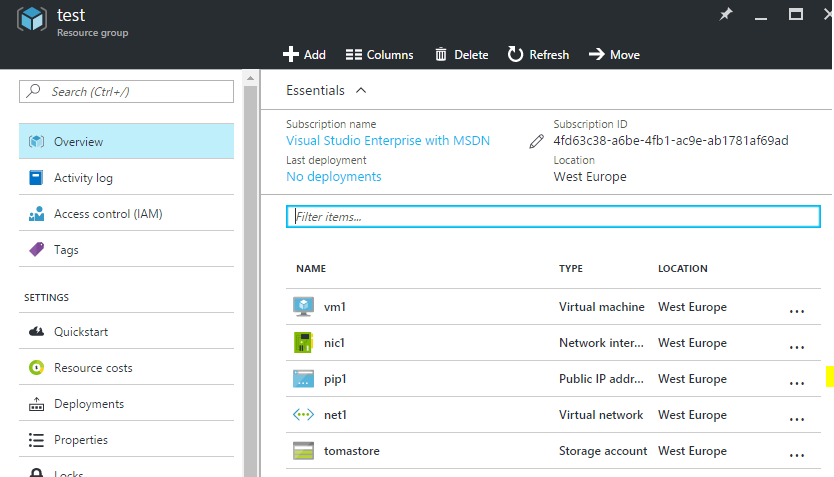
Task: Sort by the TYPE column header
Action: pyautogui.click(x=571, y=269)
